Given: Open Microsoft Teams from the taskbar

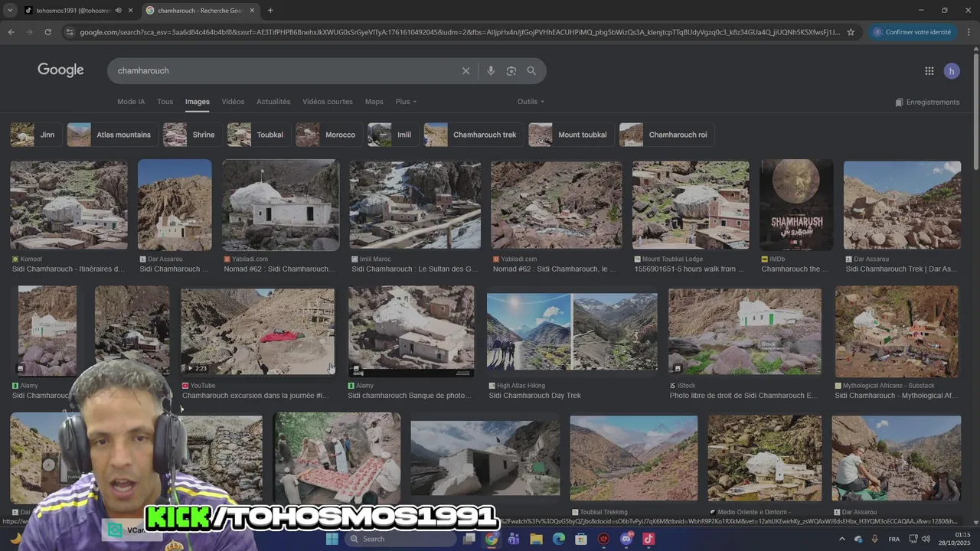Looking at the screenshot, I should click(514, 539).
